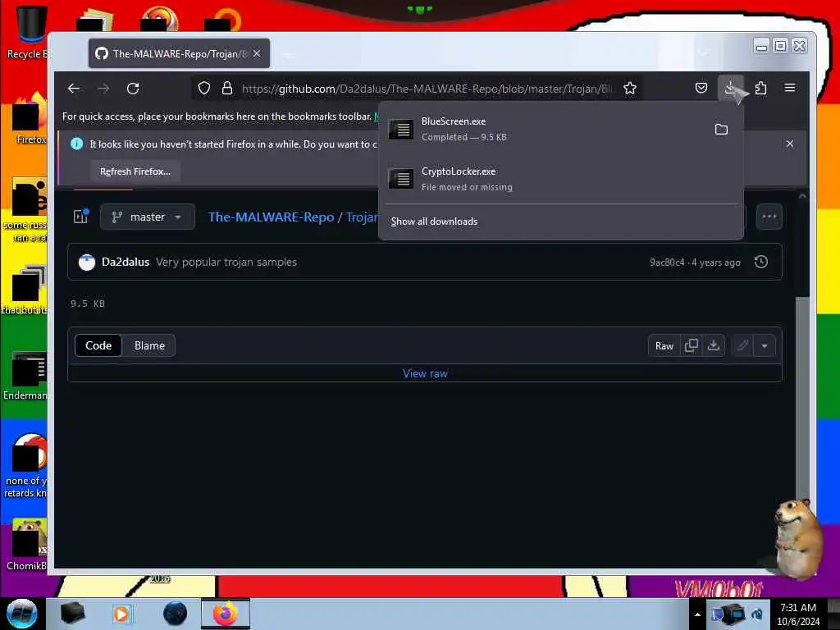View site security lock info
Viewport: 840px width, 630px height.
[227, 89]
